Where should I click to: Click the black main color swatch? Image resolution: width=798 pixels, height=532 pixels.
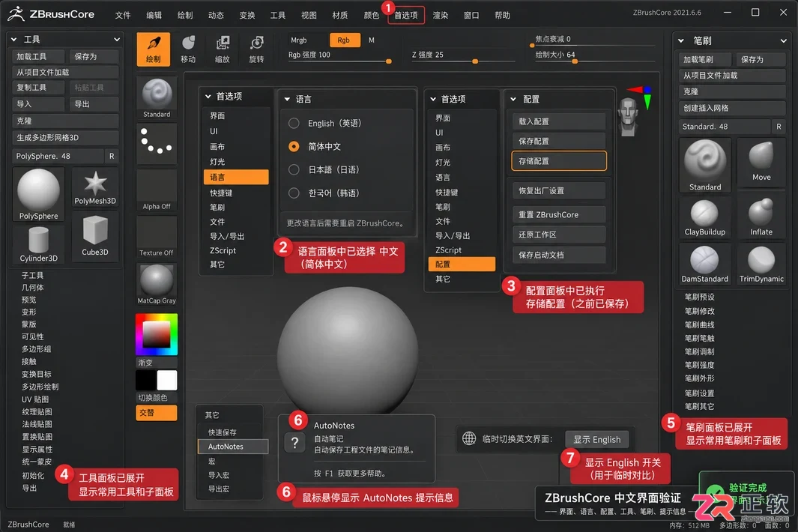tap(146, 381)
